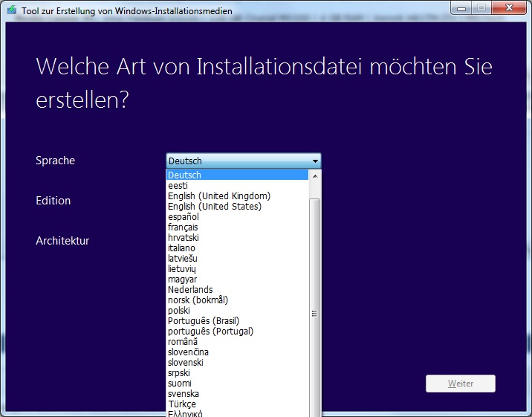This screenshot has height=417, width=532.
Task: Select English (United States) option
Action: tap(238, 207)
